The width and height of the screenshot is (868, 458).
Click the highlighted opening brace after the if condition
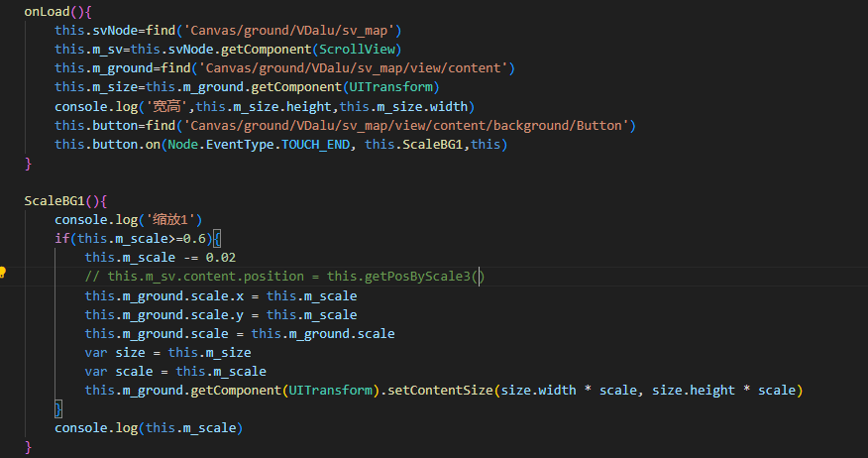pos(217,239)
